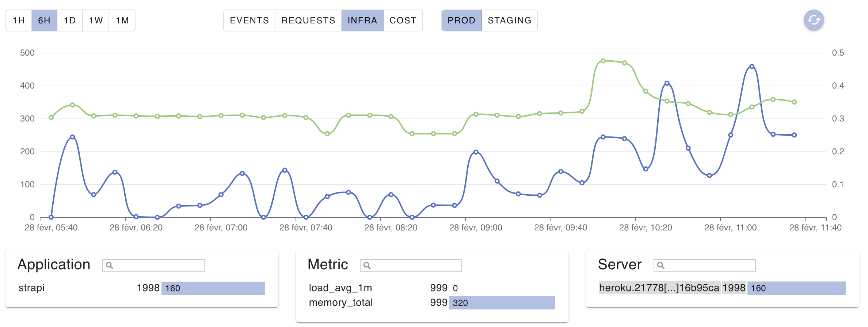Screen dimensions: 868x327
Task: Click the circular refresh icon
Action: 814,20
